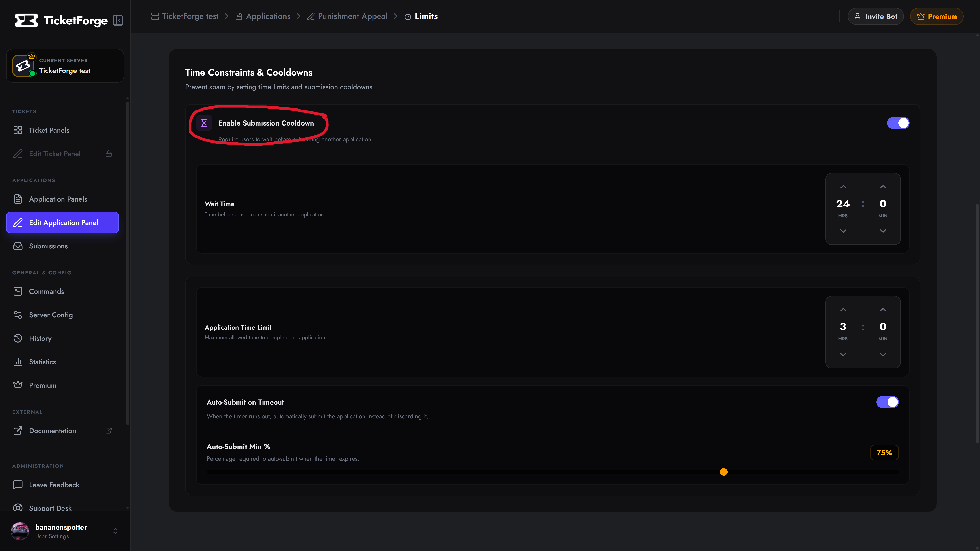Click the Auto-Submit Min % slider handle
Screen dimensions: 980x551
[724, 472]
